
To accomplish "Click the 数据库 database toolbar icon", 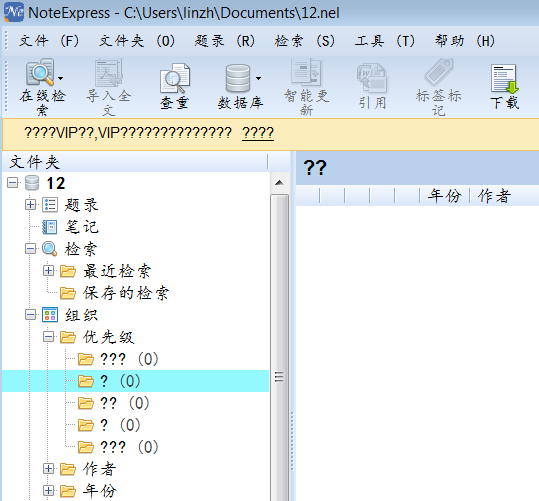I will pyautogui.click(x=238, y=78).
